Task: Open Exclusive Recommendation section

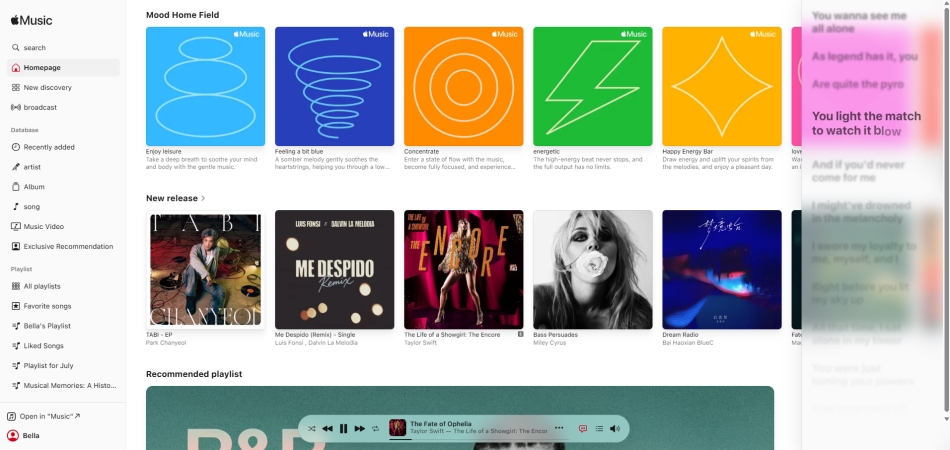Action: point(63,247)
